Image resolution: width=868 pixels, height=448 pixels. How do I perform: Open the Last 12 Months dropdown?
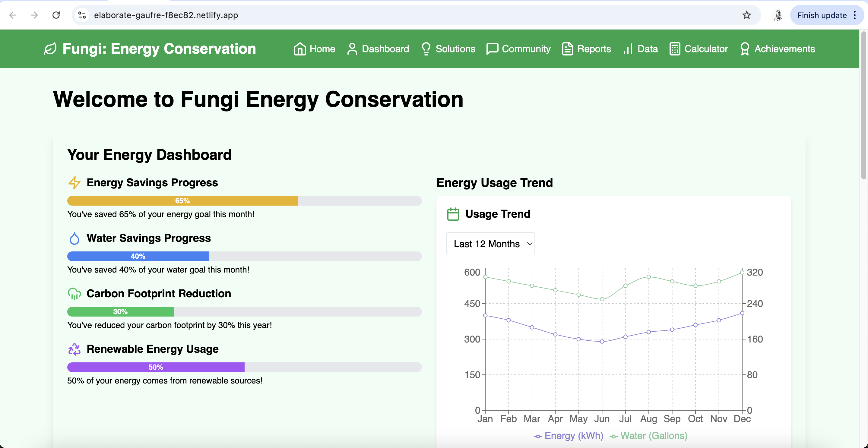(490, 244)
